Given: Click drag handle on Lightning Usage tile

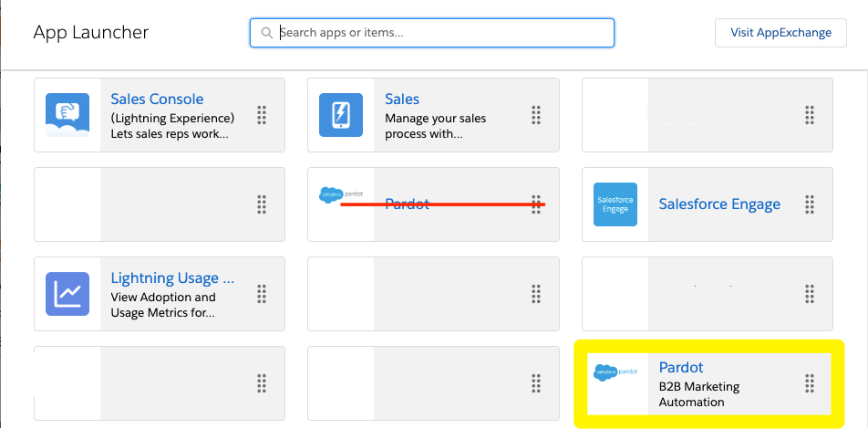Looking at the screenshot, I should 262,294.
